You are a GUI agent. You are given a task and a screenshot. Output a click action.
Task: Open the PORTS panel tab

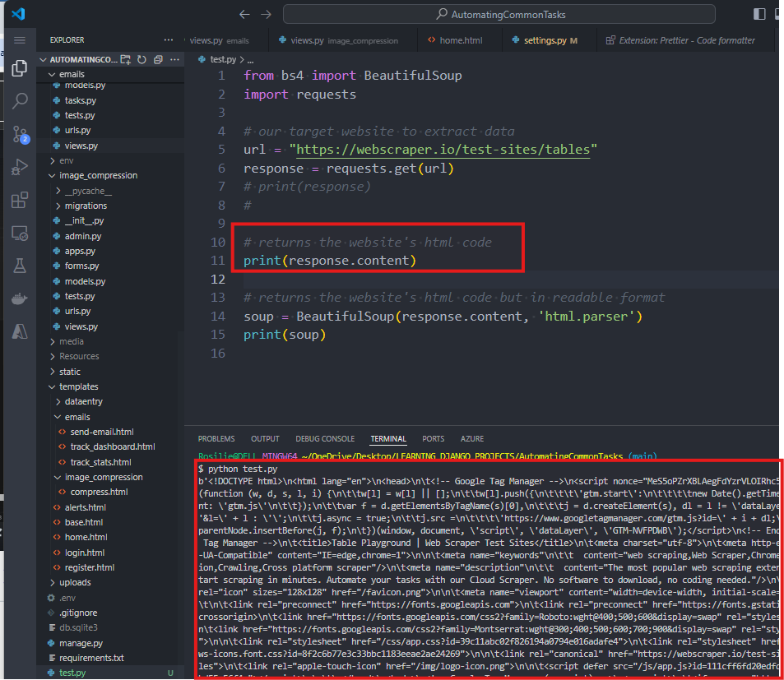coord(433,439)
